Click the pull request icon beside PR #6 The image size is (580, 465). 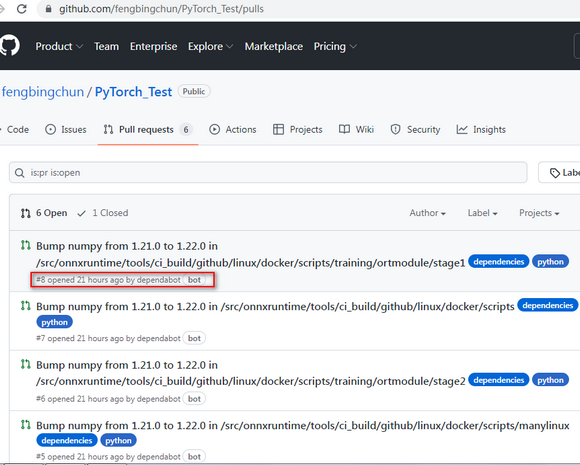[x=26, y=364]
